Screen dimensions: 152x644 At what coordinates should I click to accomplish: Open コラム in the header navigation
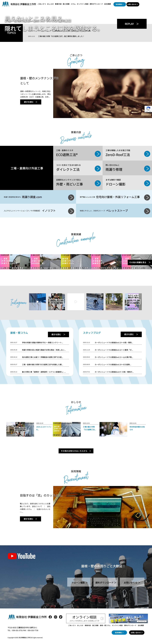(x=73, y=4)
